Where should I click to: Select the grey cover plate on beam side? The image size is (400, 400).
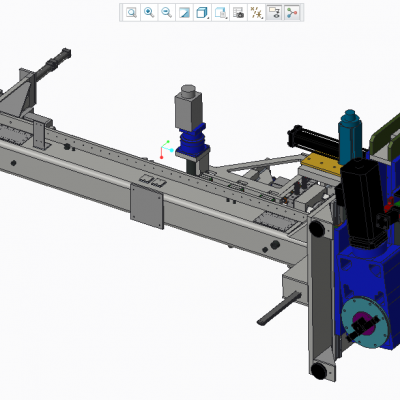point(147,206)
